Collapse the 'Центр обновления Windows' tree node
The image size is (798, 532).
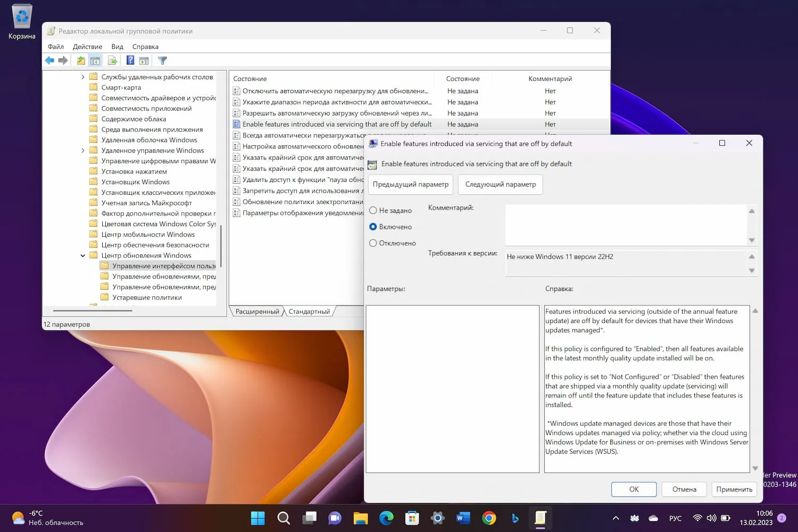tap(83, 255)
